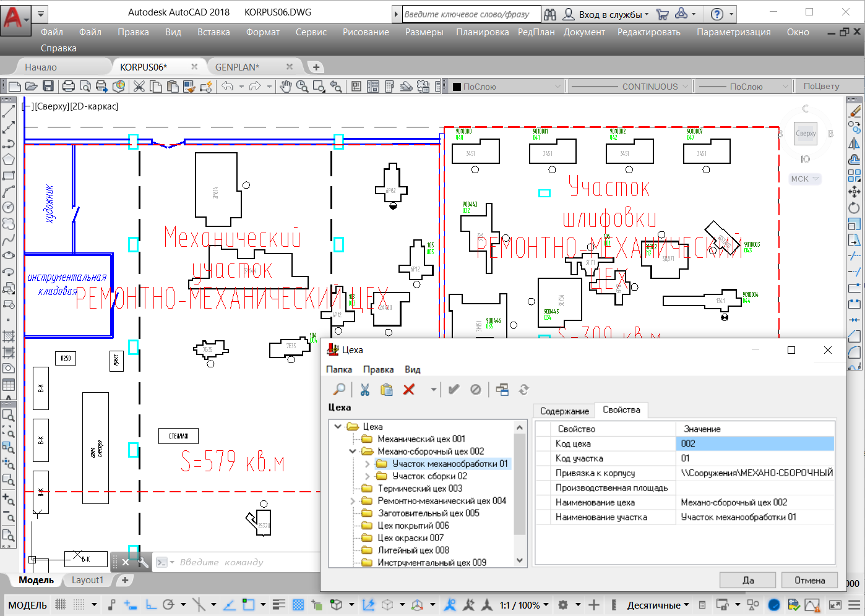Select the Pan hand tool in the toolbar

tap(285, 87)
